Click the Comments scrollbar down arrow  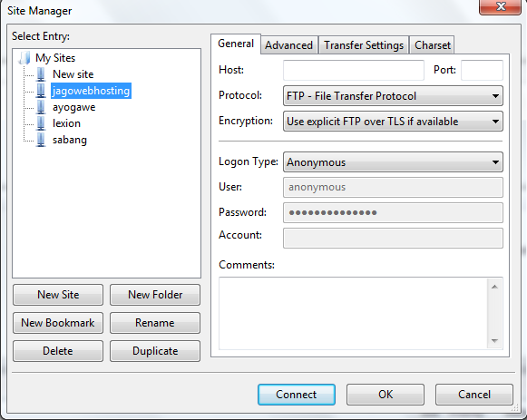494,341
